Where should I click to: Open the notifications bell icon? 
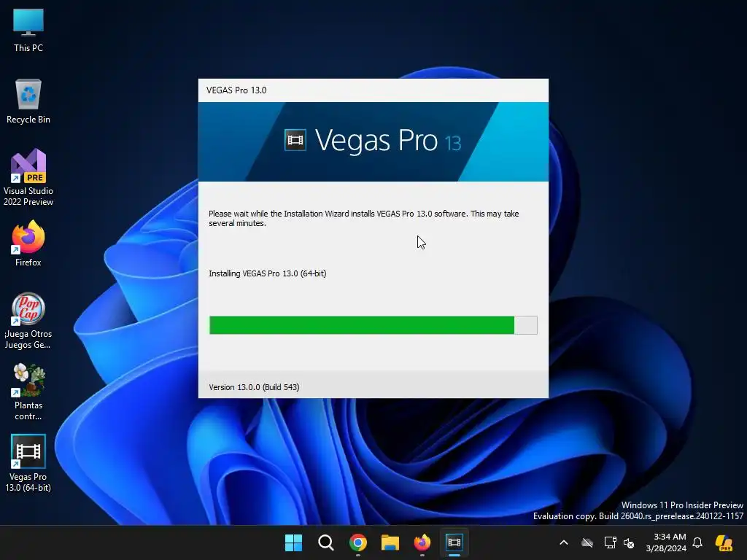tap(697, 542)
